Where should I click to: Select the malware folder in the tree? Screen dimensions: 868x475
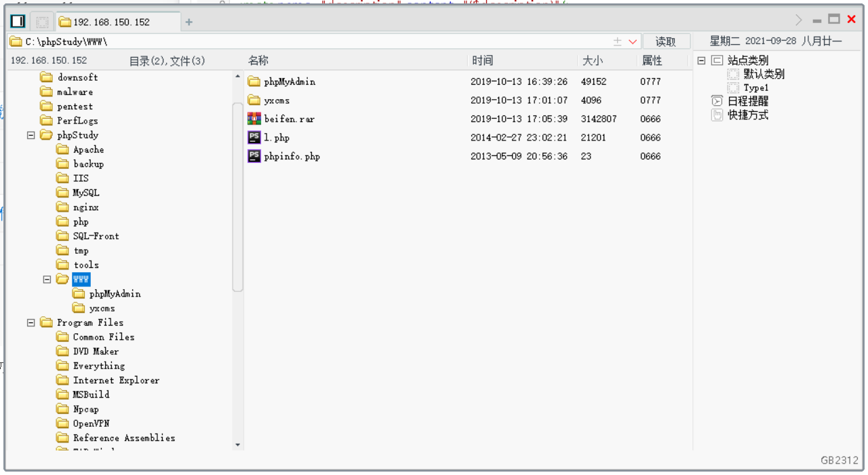pyautogui.click(x=75, y=92)
